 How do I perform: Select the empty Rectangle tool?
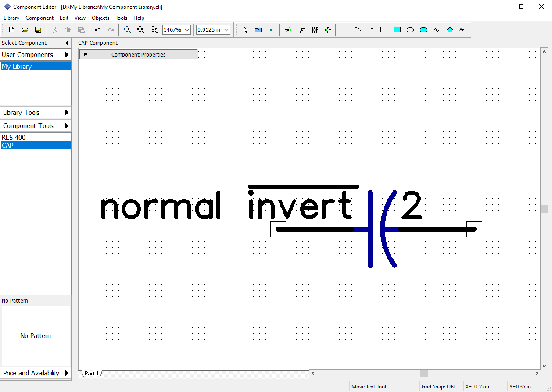pos(384,30)
